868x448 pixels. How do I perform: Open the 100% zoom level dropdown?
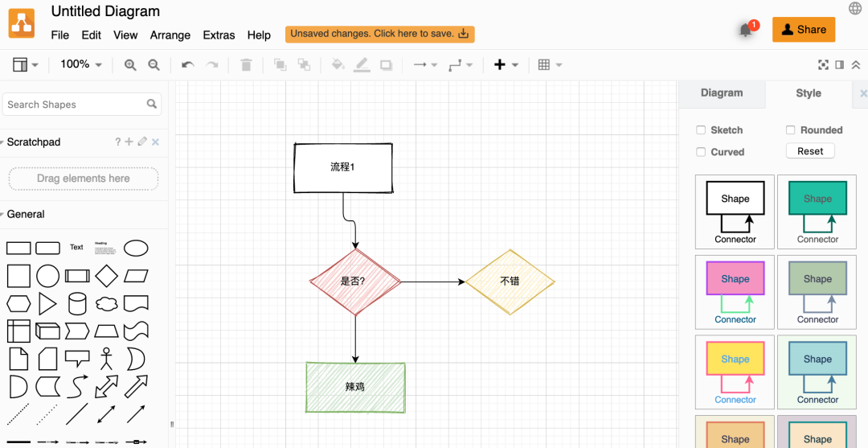coord(81,64)
